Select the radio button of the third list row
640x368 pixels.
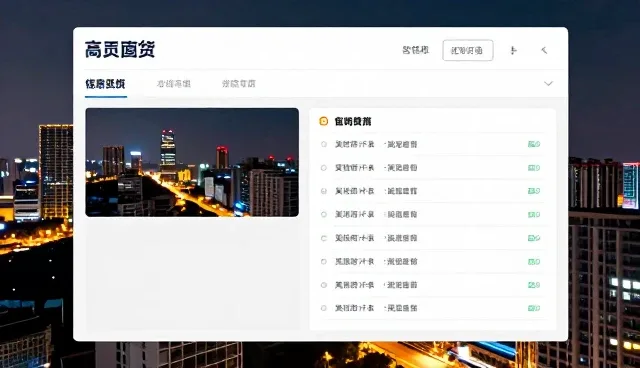pyautogui.click(x=324, y=191)
